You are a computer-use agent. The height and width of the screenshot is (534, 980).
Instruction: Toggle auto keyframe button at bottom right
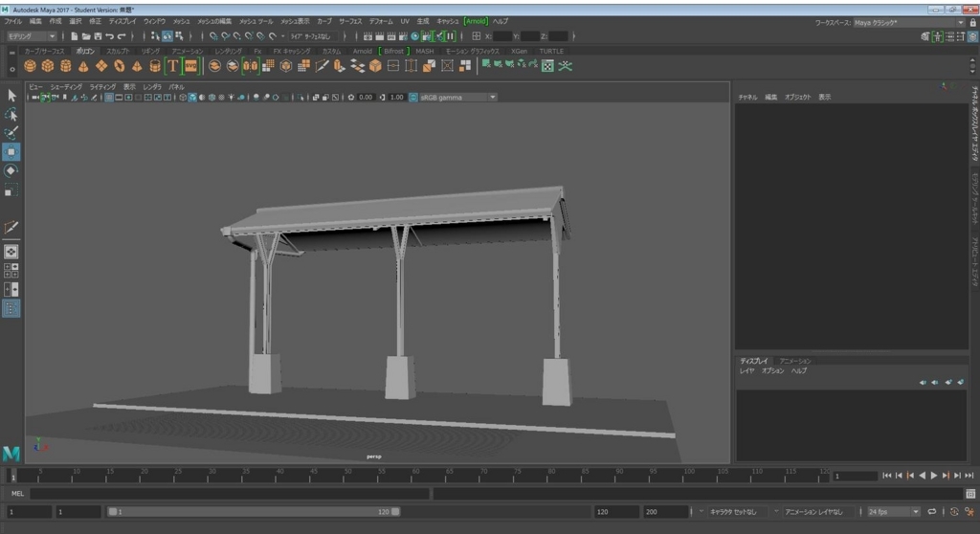tap(954, 511)
